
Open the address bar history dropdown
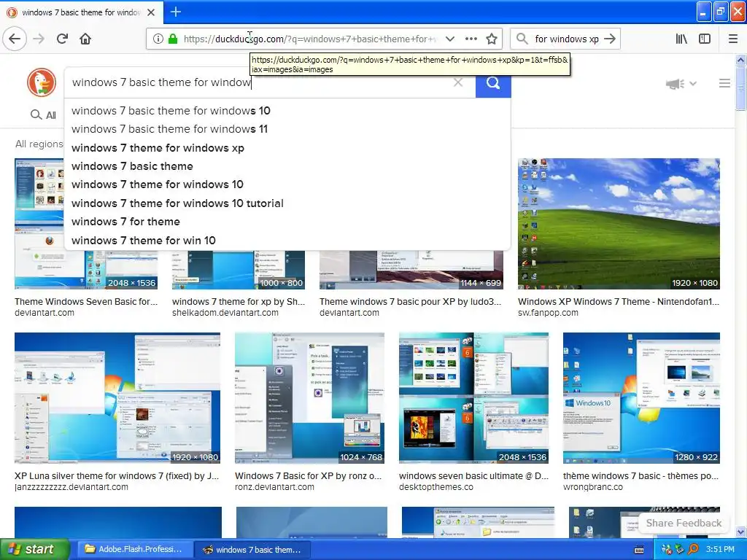tap(449, 39)
